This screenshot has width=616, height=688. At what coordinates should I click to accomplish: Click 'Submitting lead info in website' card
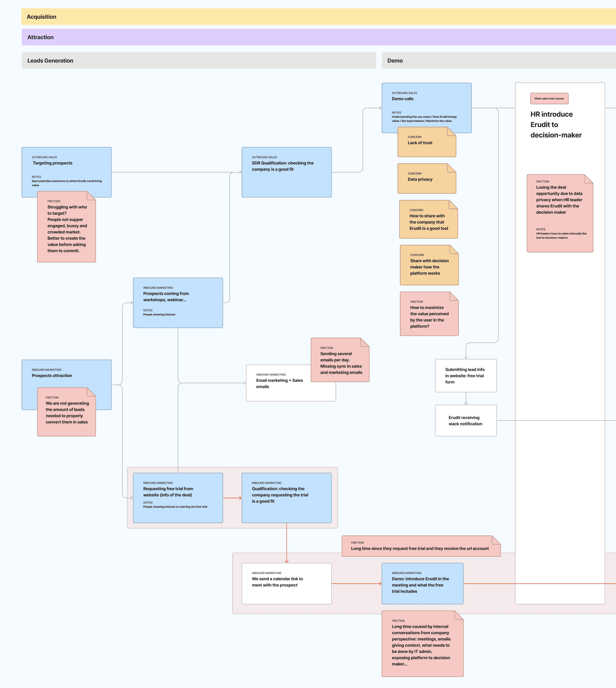466,376
